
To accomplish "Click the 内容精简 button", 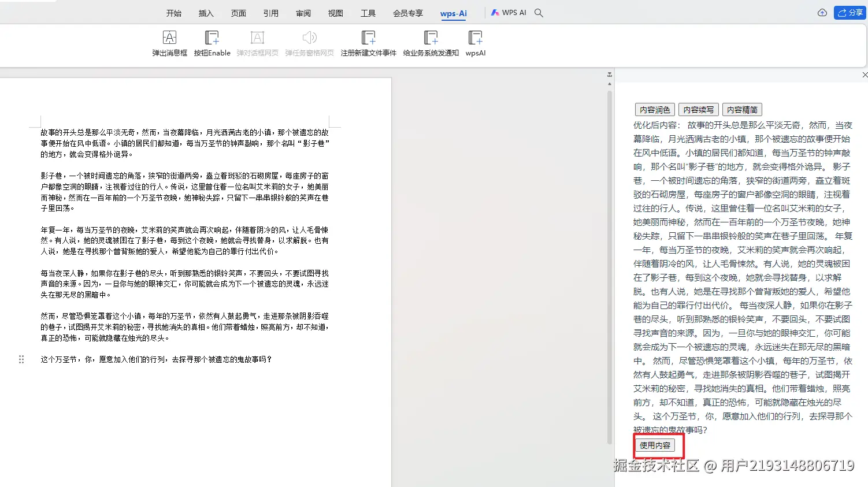I will [742, 110].
